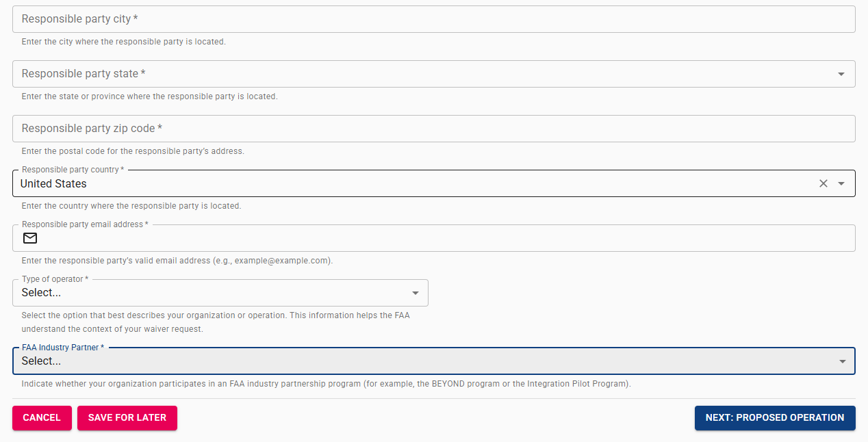Proceed with Next: Proposed Operation button
Viewport: 868px width, 442px height.
pyautogui.click(x=775, y=417)
